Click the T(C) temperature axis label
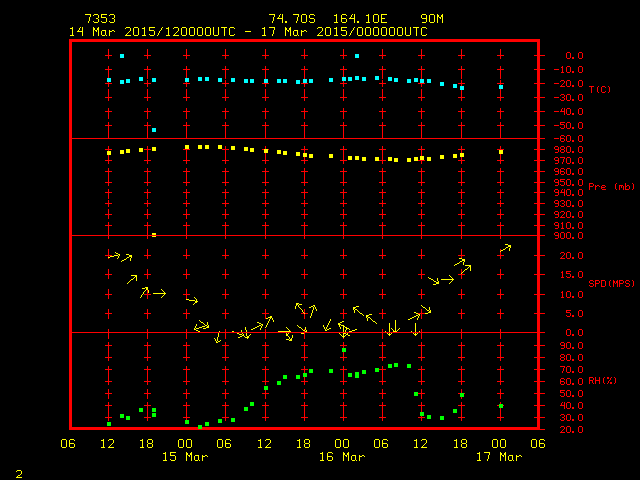Screen dimensions: 640x480 tap(599, 90)
